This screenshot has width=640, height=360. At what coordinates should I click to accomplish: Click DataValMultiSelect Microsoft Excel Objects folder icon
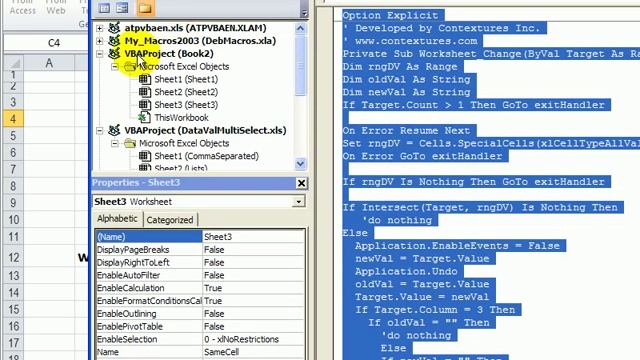(x=130, y=143)
